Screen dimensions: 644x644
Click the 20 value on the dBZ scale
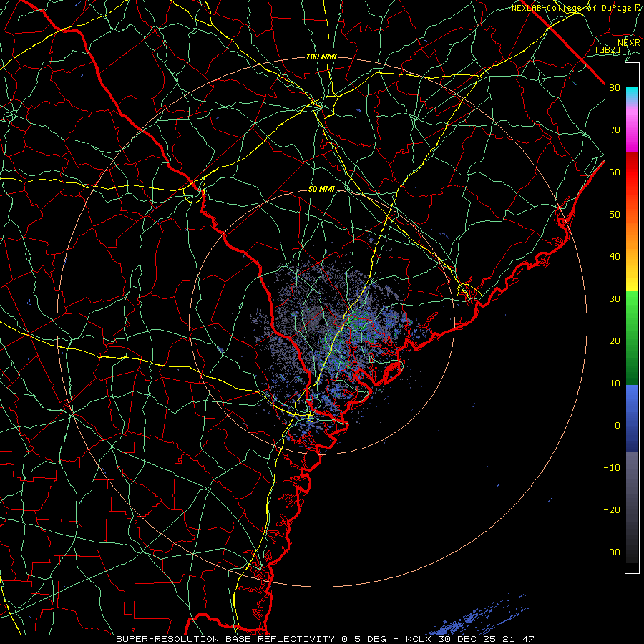pyautogui.click(x=615, y=341)
